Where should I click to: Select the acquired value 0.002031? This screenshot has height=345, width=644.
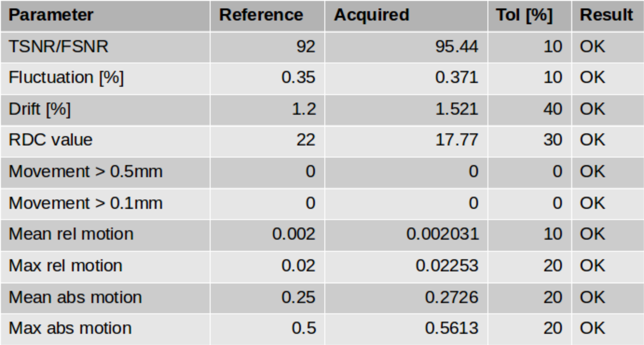tap(443, 234)
